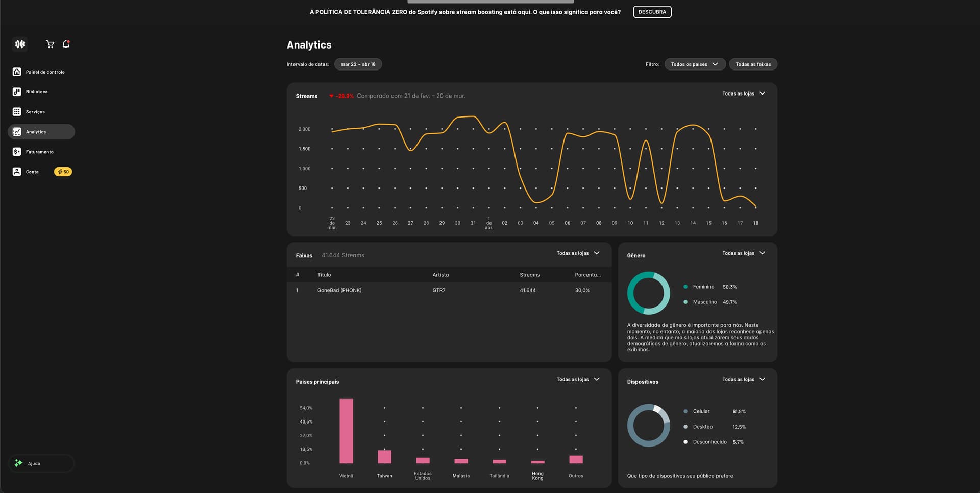The width and height of the screenshot is (980, 493).
Task: Click the Painel de controle home icon
Action: tap(17, 72)
